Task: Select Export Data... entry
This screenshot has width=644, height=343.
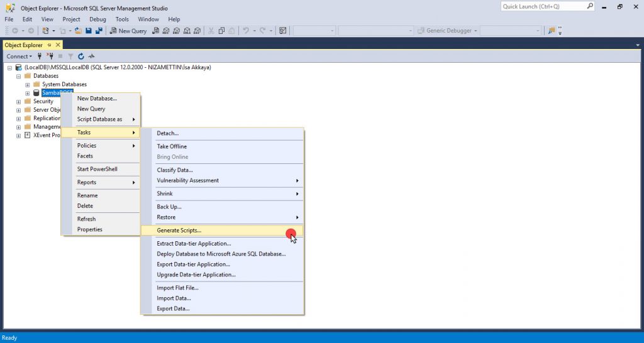Action: pos(222,309)
